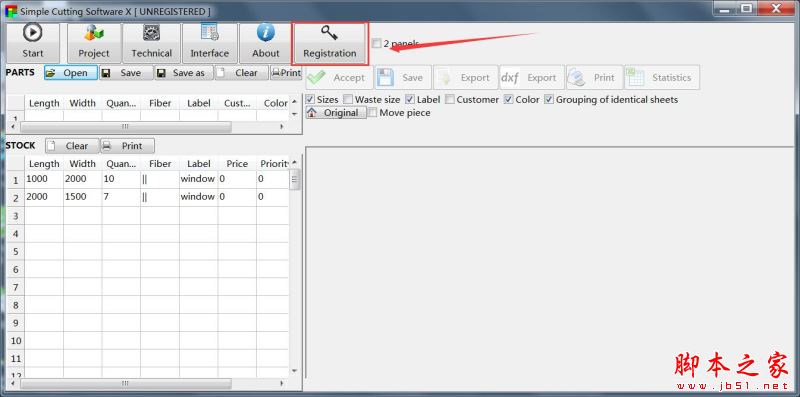Open Registration with the key icon
This screenshot has width=800, height=397.
pyautogui.click(x=330, y=43)
